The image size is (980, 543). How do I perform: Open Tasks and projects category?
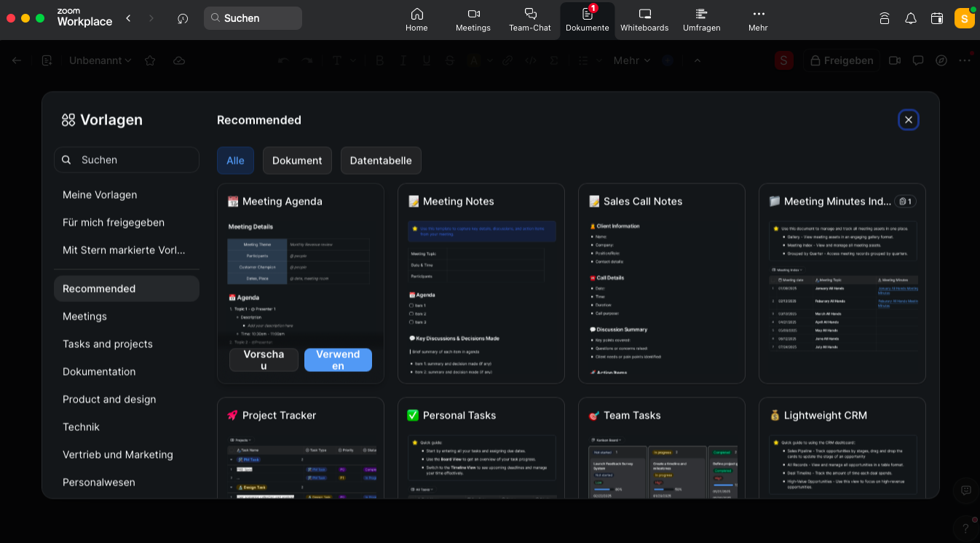[108, 344]
